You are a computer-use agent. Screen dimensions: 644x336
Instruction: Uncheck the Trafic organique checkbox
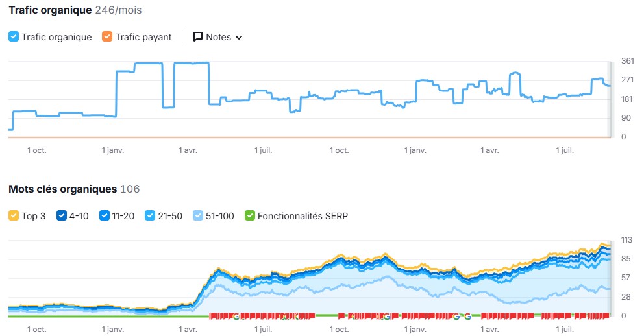[14, 37]
